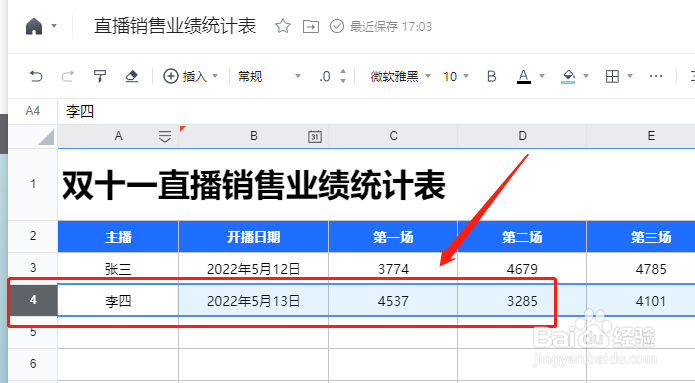Undo the last action
Image resolution: width=695 pixels, height=383 pixels.
click(x=36, y=76)
